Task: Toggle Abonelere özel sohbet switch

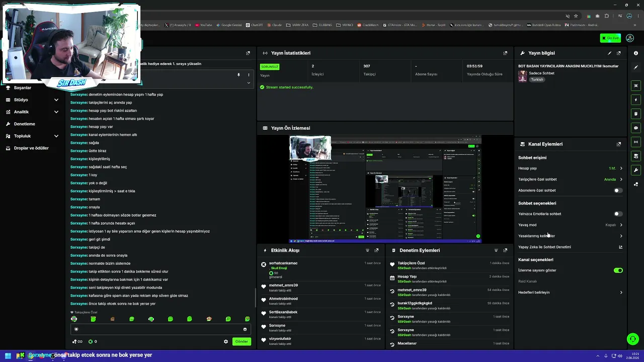Action: point(618,191)
